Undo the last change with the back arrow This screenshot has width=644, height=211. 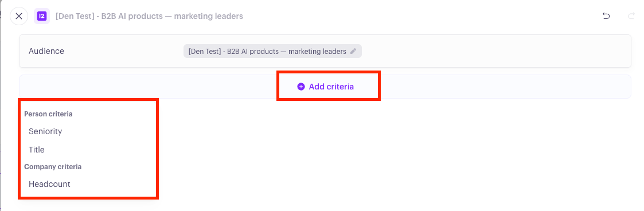click(606, 16)
